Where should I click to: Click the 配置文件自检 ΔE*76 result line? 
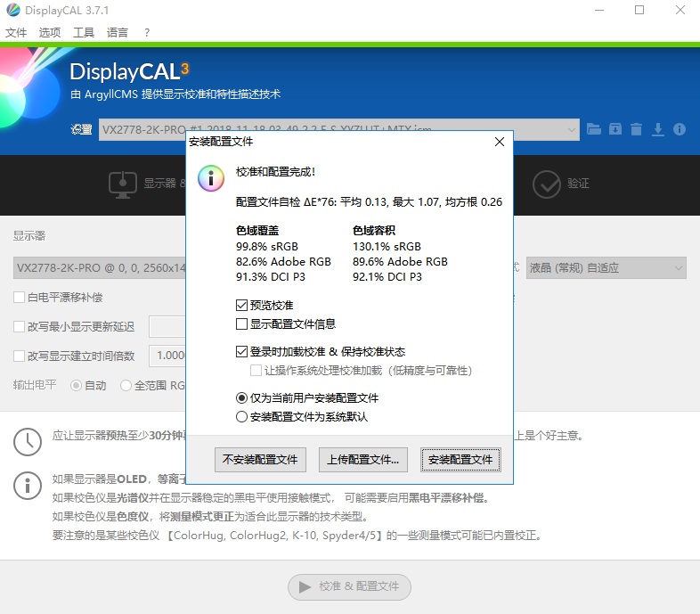tap(369, 202)
